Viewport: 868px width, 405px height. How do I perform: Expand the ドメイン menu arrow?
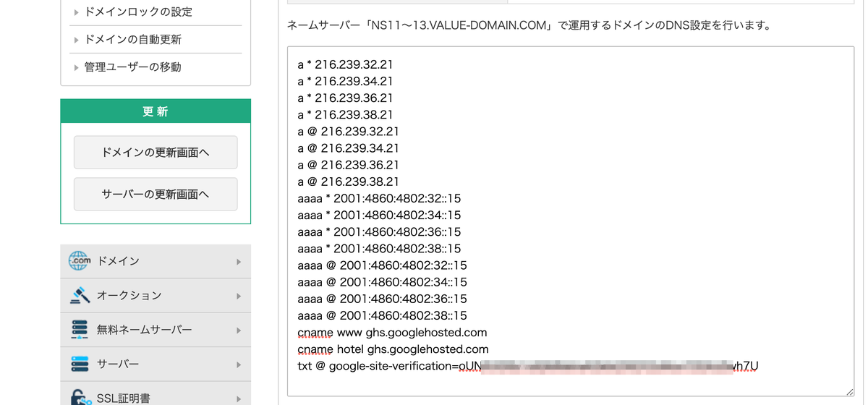coord(239,262)
